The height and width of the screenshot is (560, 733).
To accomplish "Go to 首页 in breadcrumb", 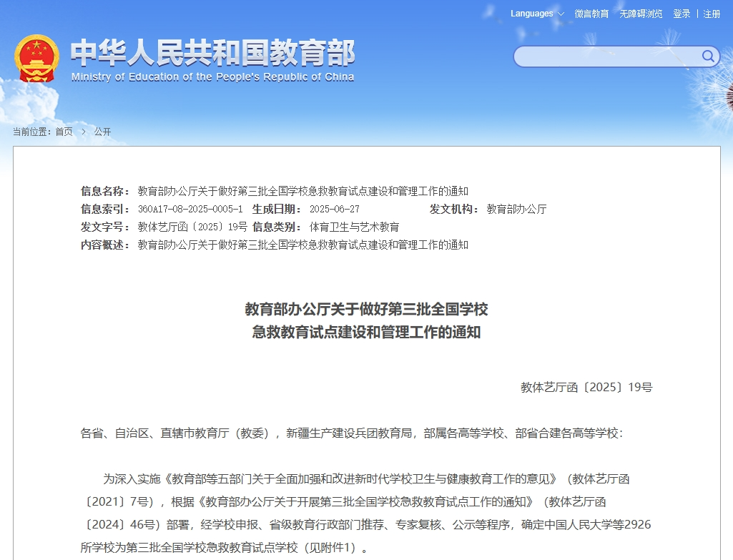I will pos(64,132).
